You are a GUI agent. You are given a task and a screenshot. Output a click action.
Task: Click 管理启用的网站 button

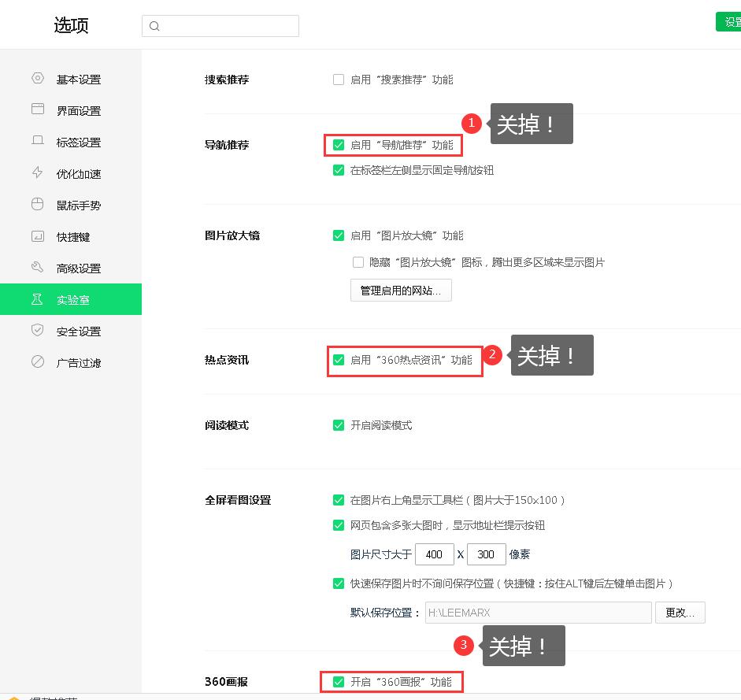(401, 291)
